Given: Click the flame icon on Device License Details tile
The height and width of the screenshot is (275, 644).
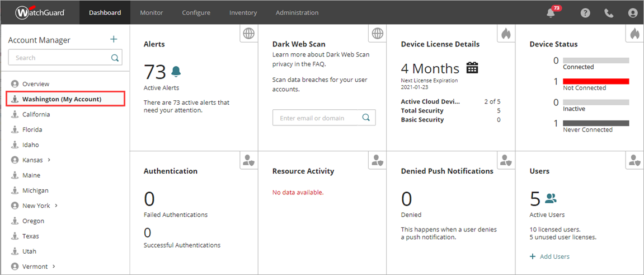Looking at the screenshot, I should click(x=506, y=34).
